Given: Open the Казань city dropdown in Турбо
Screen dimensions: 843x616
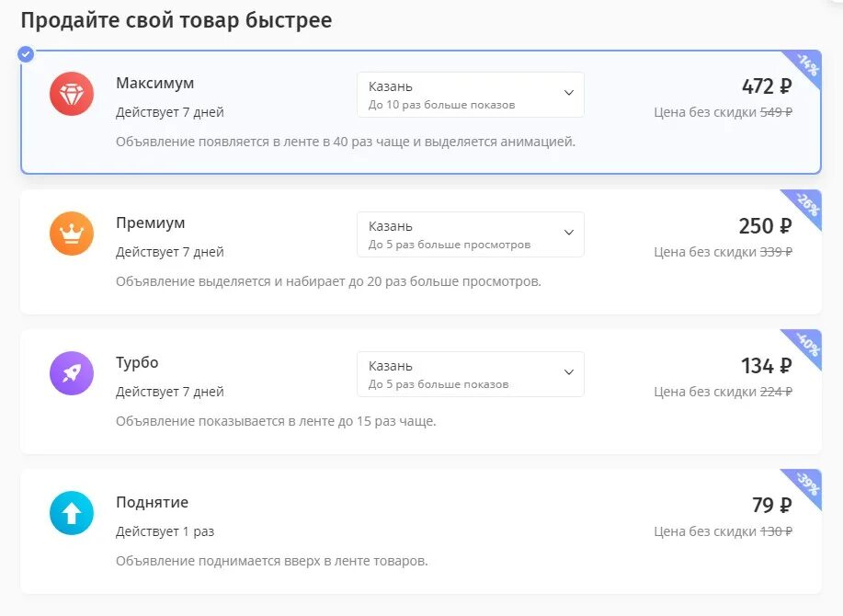Looking at the screenshot, I should [x=470, y=374].
